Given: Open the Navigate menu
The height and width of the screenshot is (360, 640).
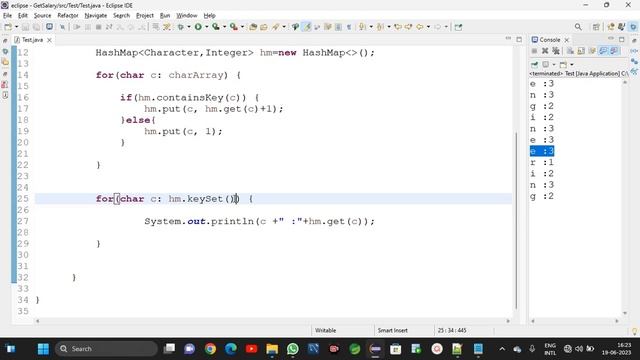Looking at the screenshot, I should [96, 16].
